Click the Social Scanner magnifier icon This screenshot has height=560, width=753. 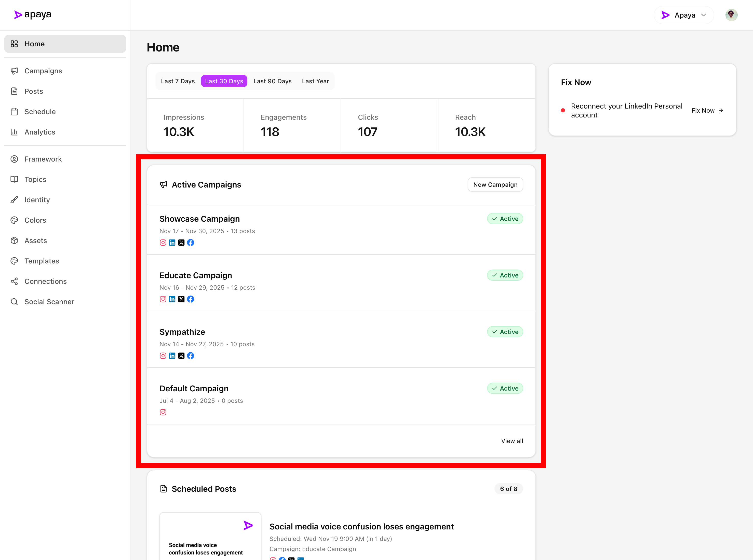click(14, 301)
